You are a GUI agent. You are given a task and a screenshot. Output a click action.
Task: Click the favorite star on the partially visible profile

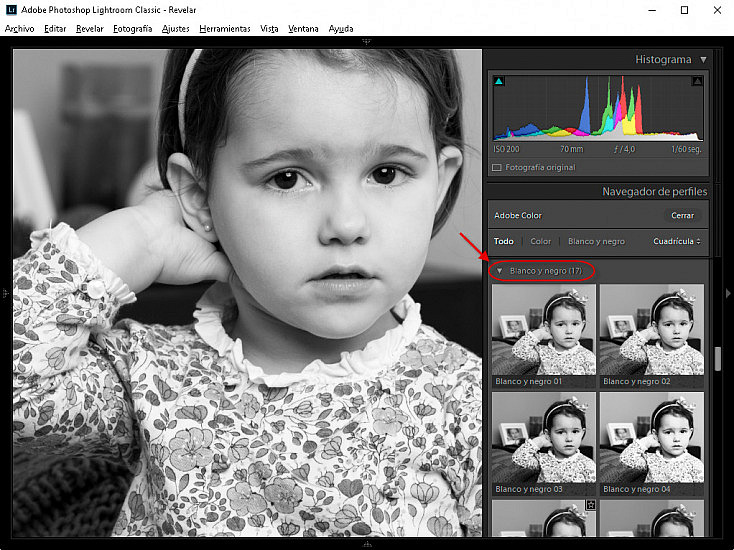(x=591, y=505)
